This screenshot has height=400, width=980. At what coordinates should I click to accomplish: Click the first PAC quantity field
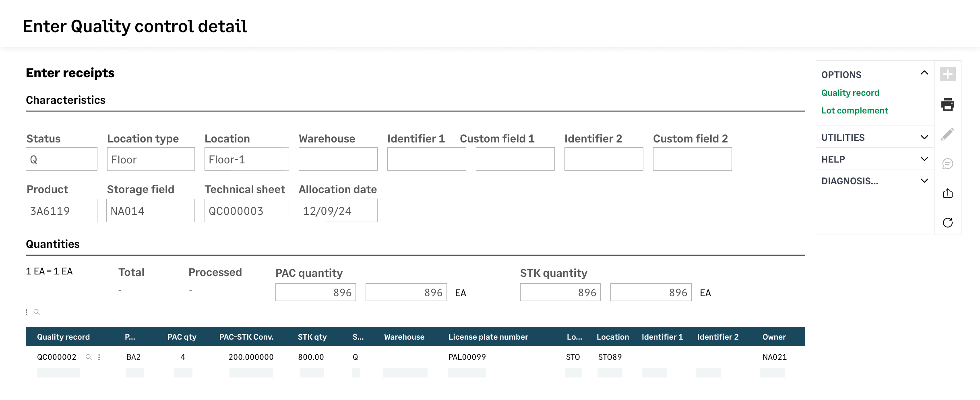tap(316, 292)
